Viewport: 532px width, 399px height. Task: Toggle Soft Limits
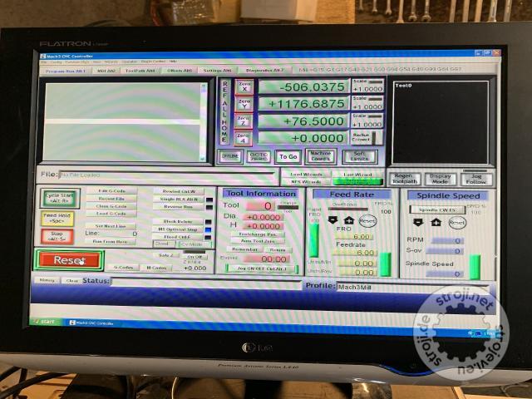[x=359, y=156]
